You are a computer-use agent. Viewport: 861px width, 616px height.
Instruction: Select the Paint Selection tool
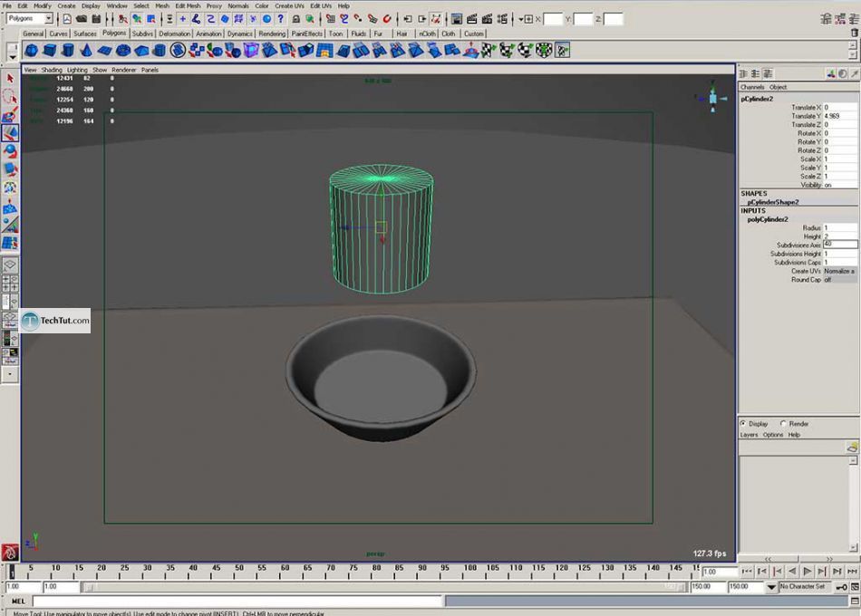tap(10, 115)
